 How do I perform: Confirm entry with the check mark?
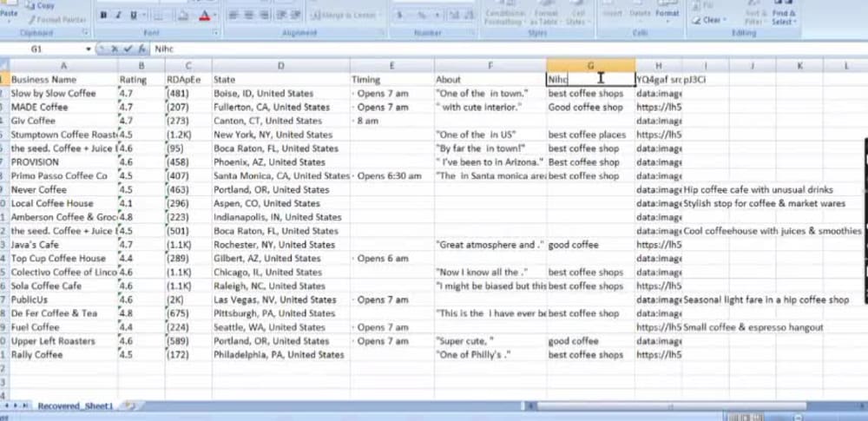128,49
